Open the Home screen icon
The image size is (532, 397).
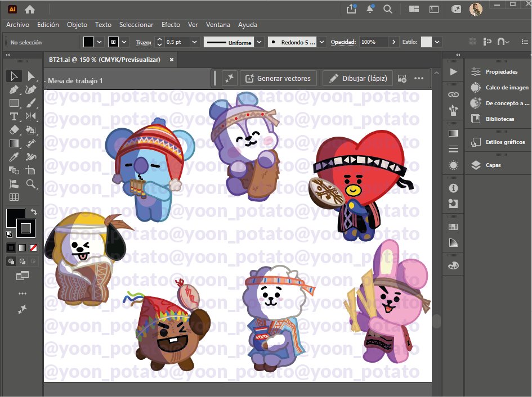30,10
